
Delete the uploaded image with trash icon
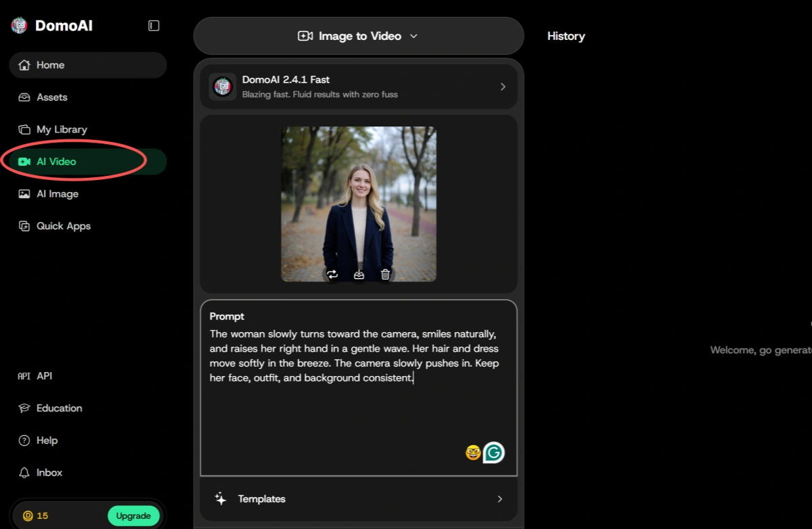point(385,274)
